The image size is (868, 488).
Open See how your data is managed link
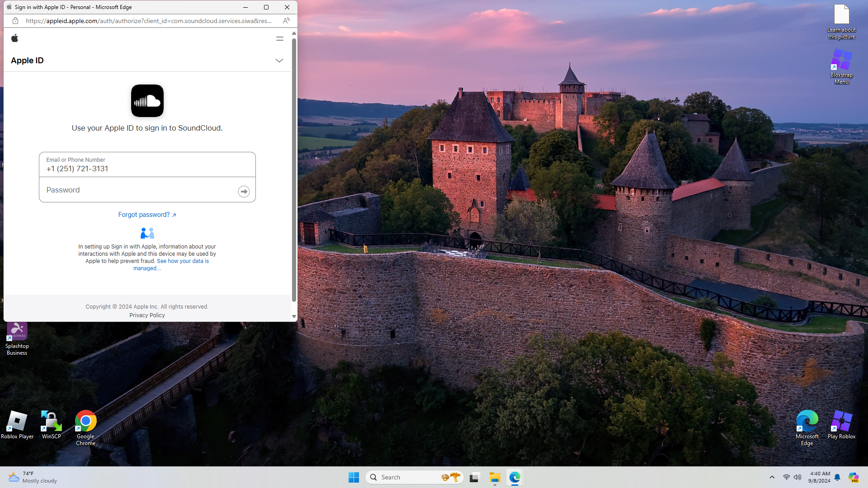[183, 261]
